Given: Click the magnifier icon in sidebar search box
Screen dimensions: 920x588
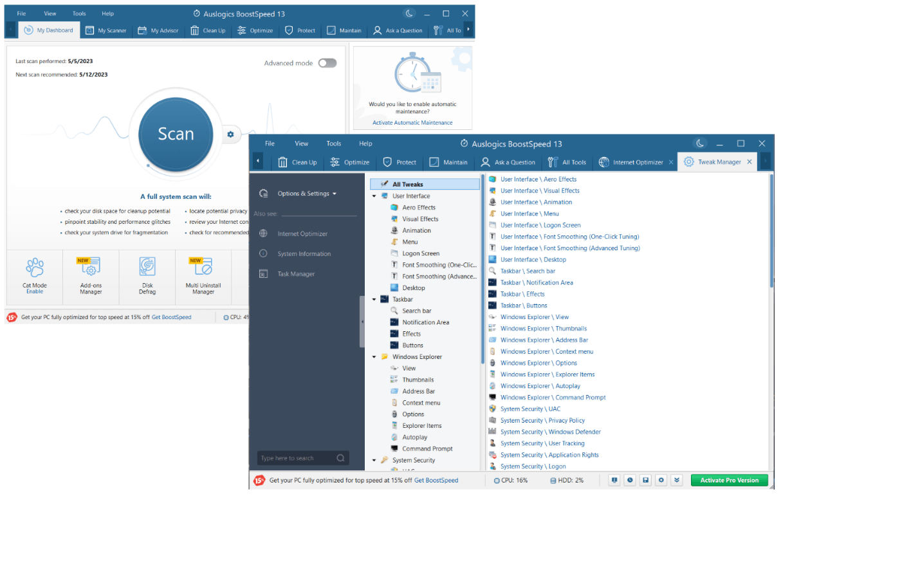Looking at the screenshot, I should pos(340,458).
